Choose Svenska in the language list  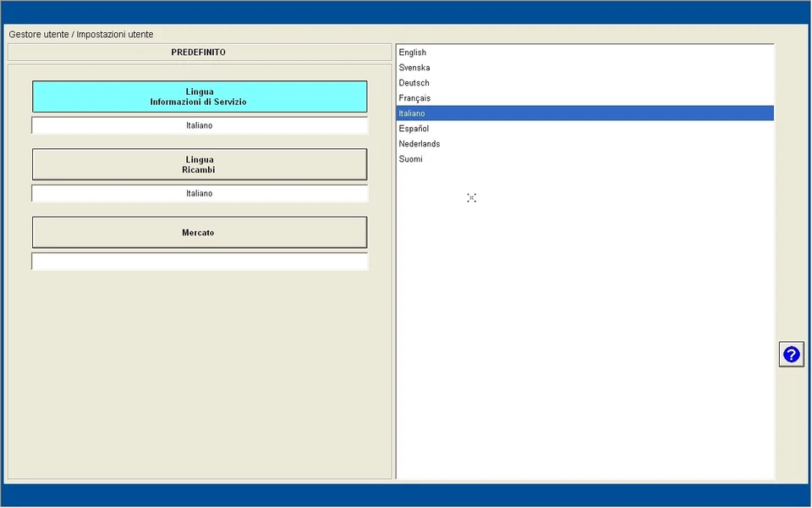[585, 68]
